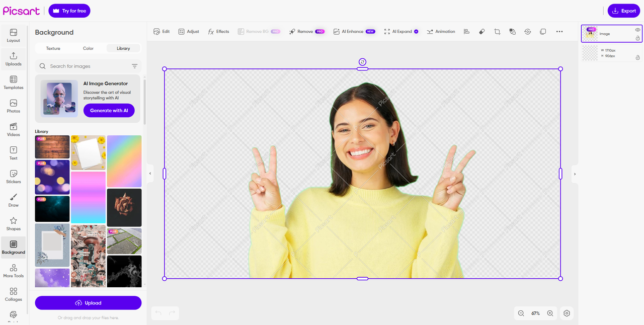Screen dimensions: 644x325
Task: Open the Photos panel
Action: (14, 106)
